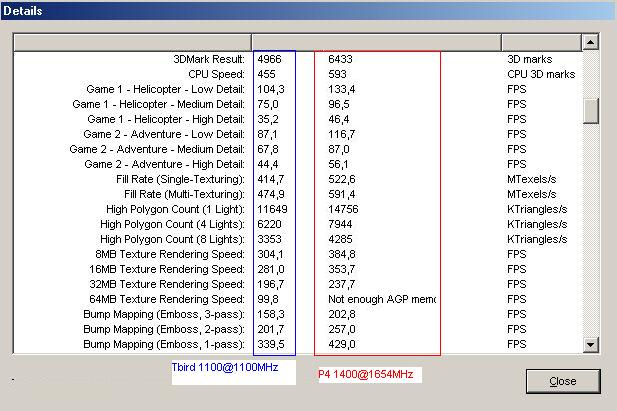Select '16MB Texture Rendering Speed:' label

[166, 269]
